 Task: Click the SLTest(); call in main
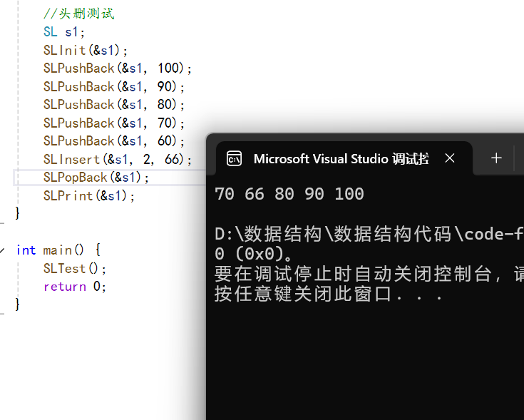[75, 268]
